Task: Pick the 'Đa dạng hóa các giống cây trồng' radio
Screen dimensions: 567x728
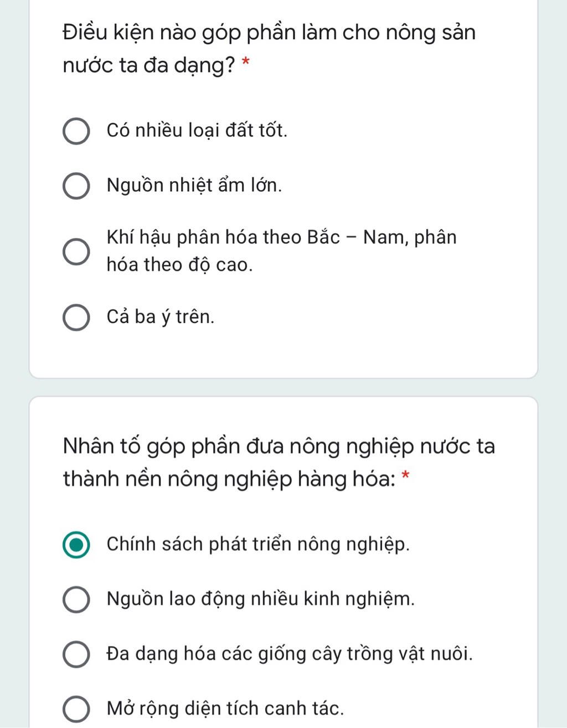Action: tap(76, 654)
